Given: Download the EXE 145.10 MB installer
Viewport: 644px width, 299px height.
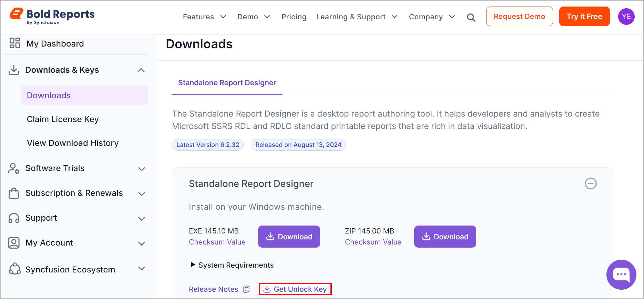Looking at the screenshot, I should click(289, 237).
